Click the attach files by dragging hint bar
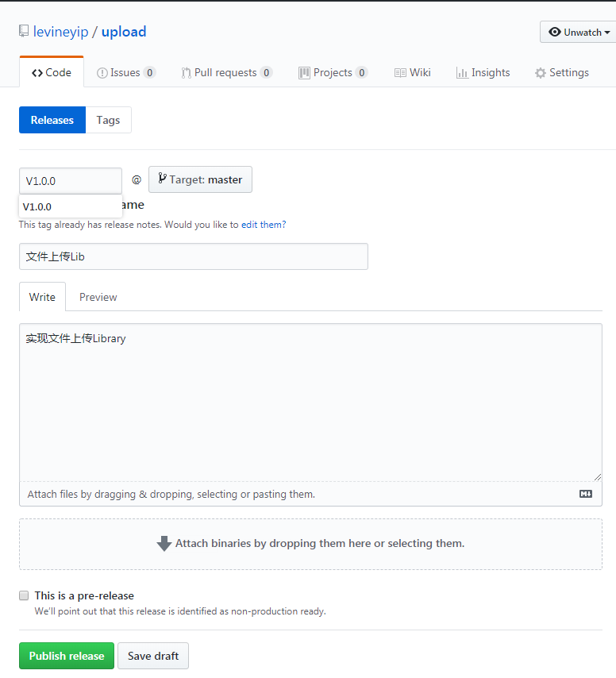 [x=311, y=494]
